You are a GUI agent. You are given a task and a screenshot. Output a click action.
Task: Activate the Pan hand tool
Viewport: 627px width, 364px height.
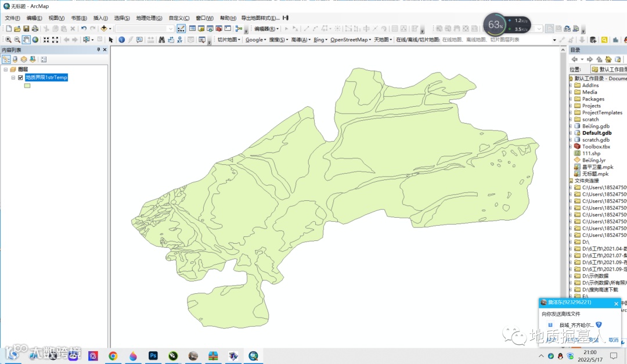[x=26, y=39]
